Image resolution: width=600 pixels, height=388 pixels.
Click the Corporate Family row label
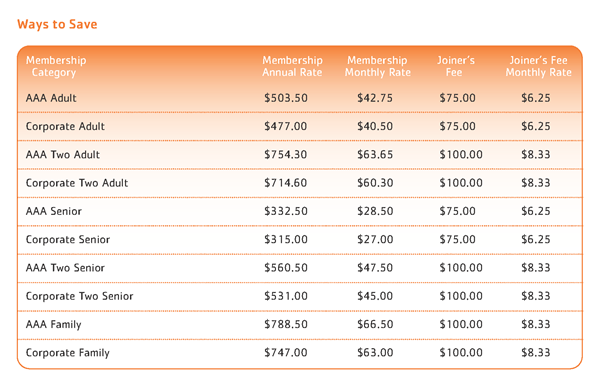pyautogui.click(x=68, y=353)
